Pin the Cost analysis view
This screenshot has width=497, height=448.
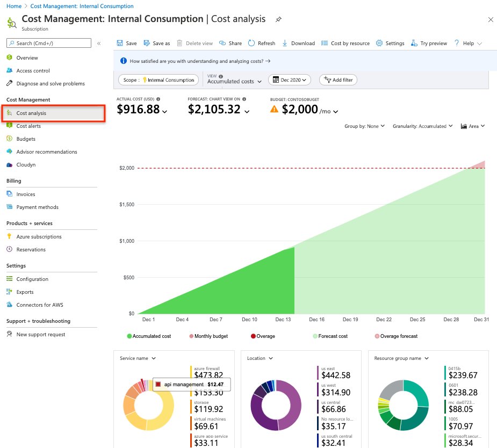click(x=278, y=19)
